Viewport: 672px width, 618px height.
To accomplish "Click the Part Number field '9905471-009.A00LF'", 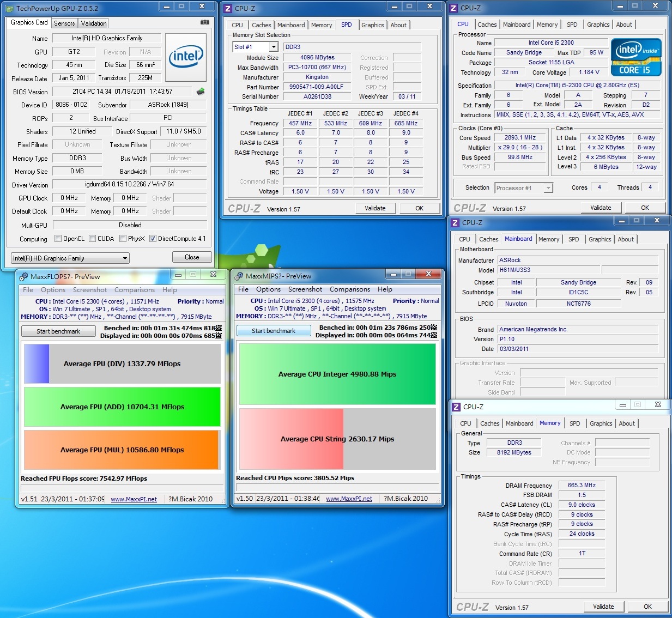I will point(317,87).
